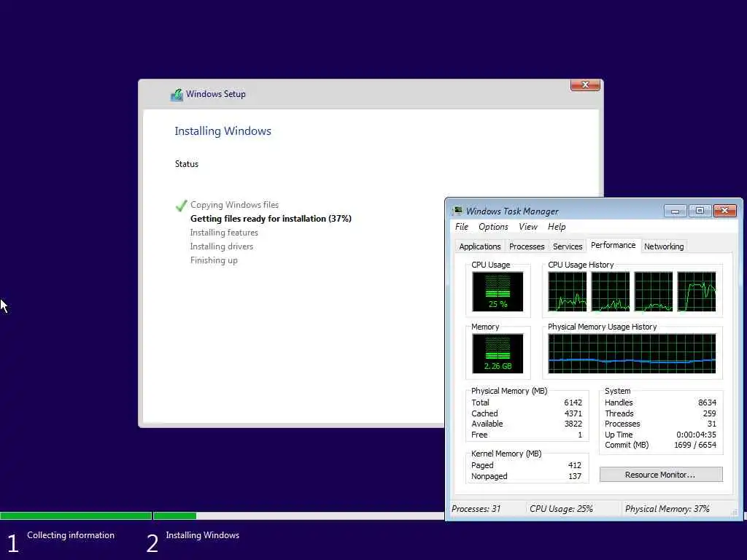Close the Windows Task Manager window
The width and height of the screenshot is (747, 560).
click(x=724, y=211)
